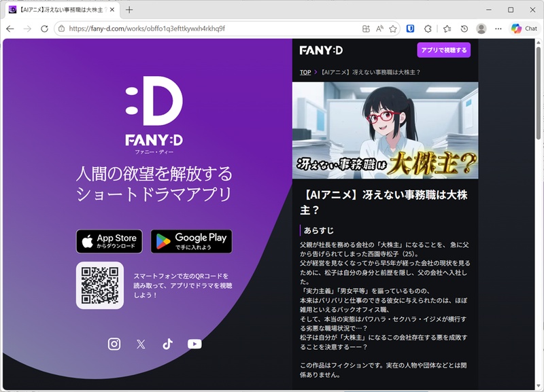This screenshot has height=392, width=544.
Task: Click the large :D FANY:D logo
Action: coord(154,115)
